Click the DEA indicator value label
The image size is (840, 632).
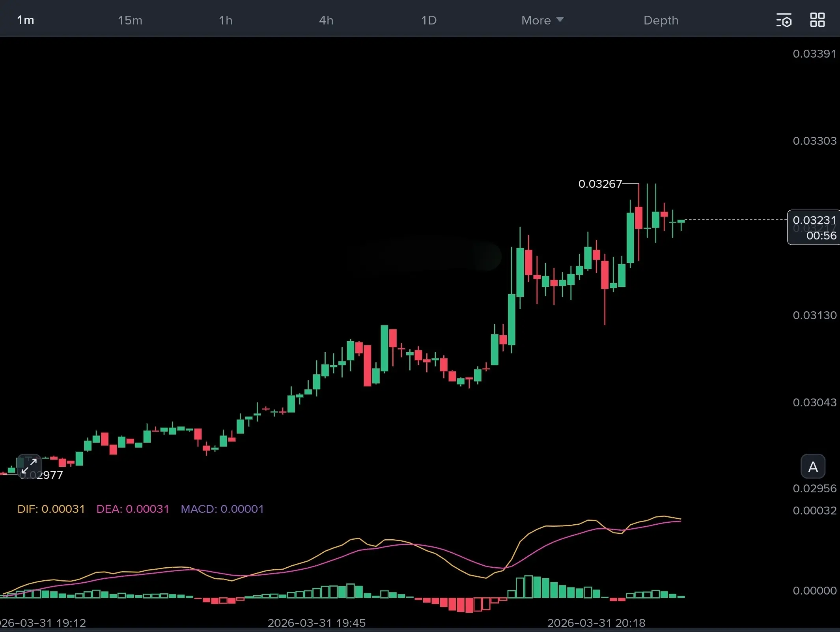coord(133,509)
